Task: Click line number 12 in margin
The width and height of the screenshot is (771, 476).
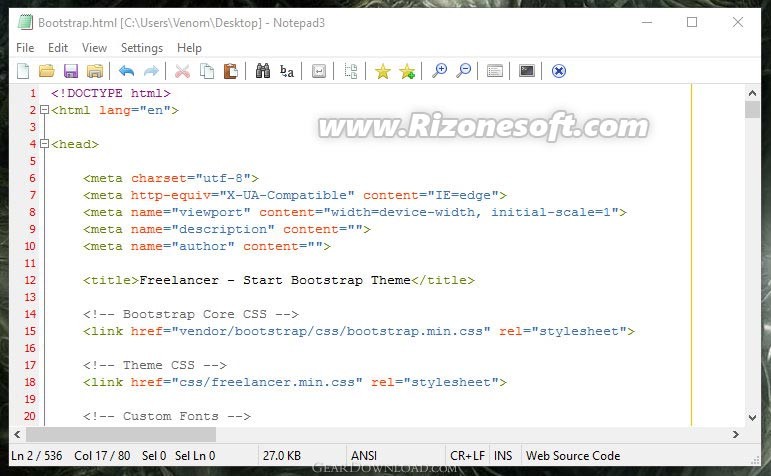Action: tap(30, 280)
